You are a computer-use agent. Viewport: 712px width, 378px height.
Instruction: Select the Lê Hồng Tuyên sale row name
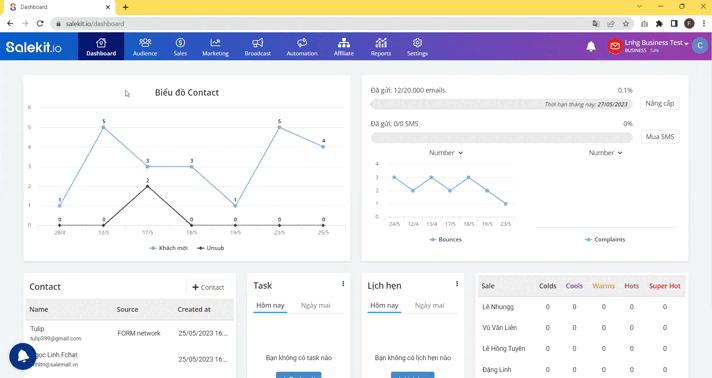point(504,349)
